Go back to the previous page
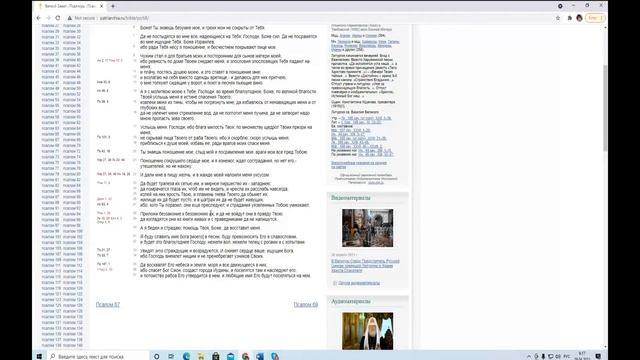 pos(39,18)
